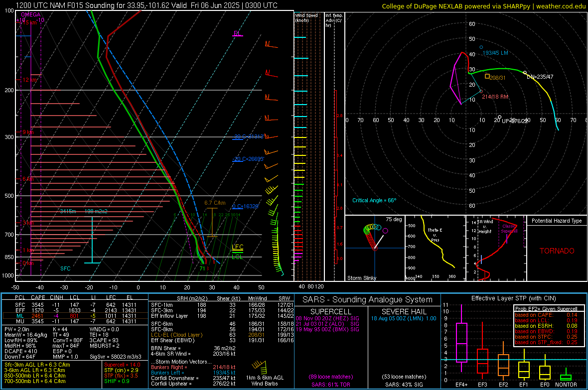Viewport: 588px width, 390px height.
Task: Click the Inf. Temp. Adv. panel header
Action: click(x=334, y=20)
